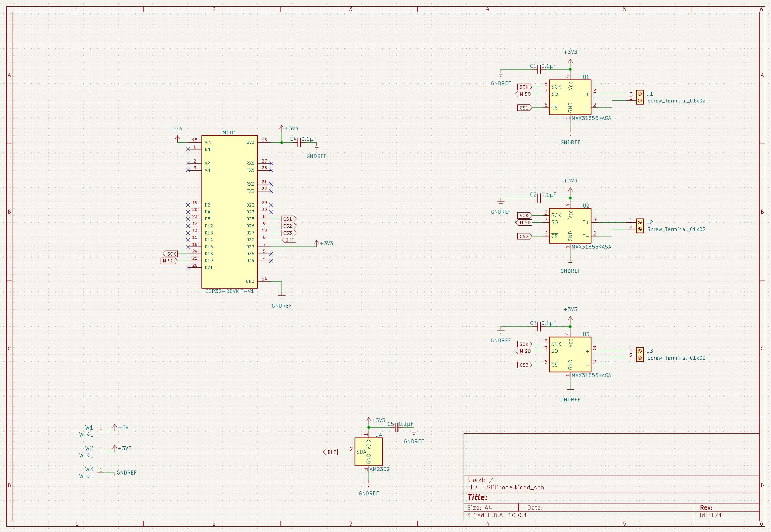The width and height of the screenshot is (771, 532).
Task: Select the +5V power symbol at W1
Action: click(x=115, y=427)
